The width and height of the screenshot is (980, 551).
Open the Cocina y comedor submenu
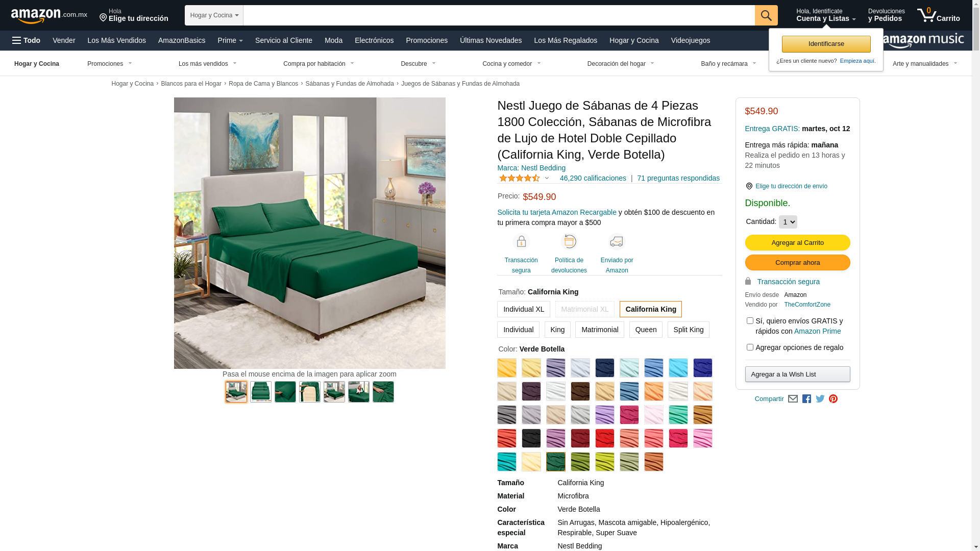tap(511, 64)
